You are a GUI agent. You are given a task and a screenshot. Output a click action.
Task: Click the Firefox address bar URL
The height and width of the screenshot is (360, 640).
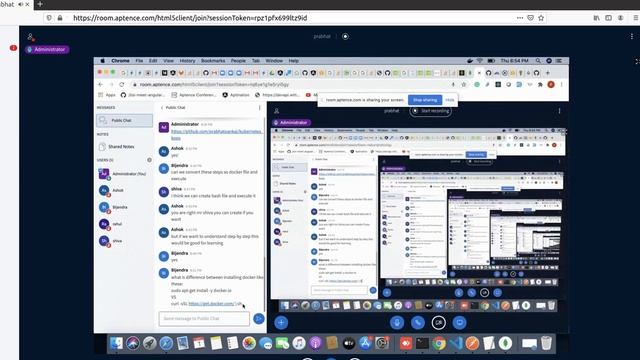point(190,18)
